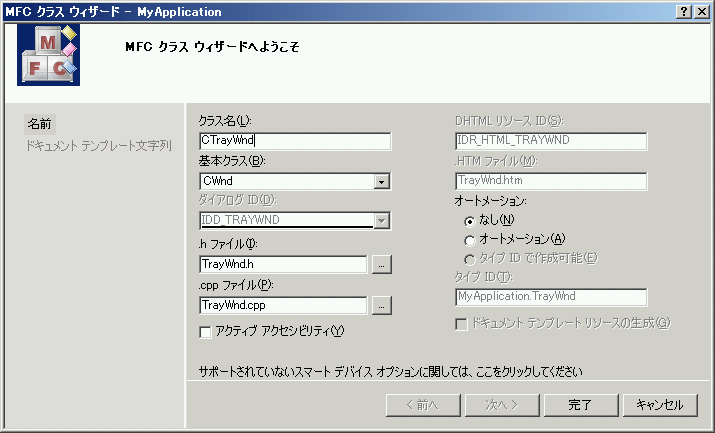
Task: Click the TrayWnd.cpp file field
Action: (283, 305)
